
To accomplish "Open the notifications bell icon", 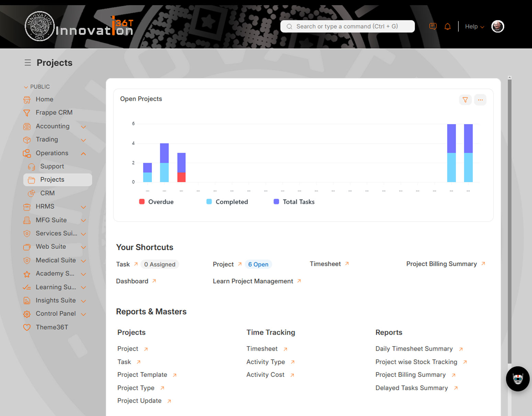I will (447, 26).
